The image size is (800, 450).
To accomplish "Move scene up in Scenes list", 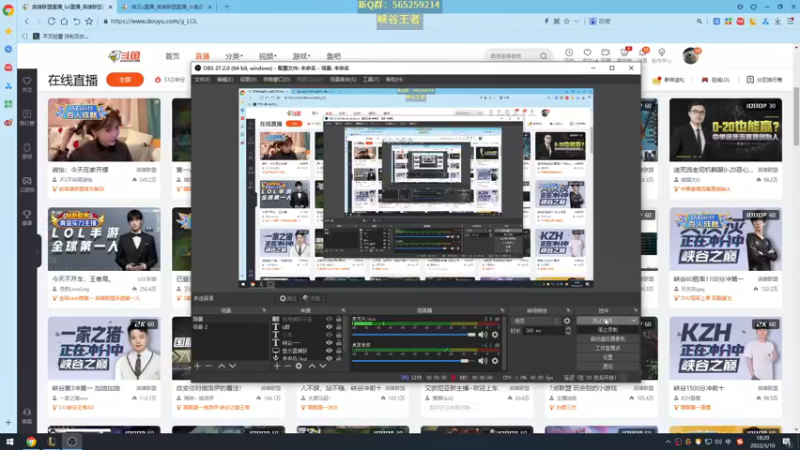I will [x=221, y=366].
